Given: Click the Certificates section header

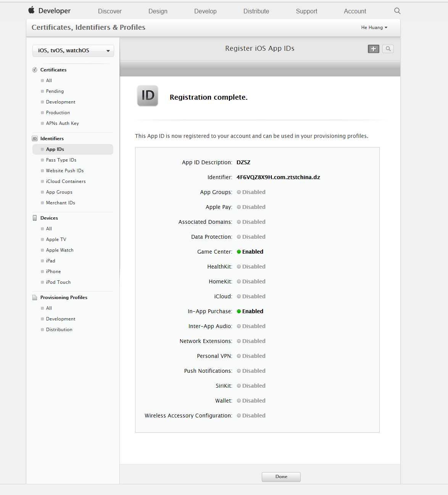Looking at the screenshot, I should [53, 70].
